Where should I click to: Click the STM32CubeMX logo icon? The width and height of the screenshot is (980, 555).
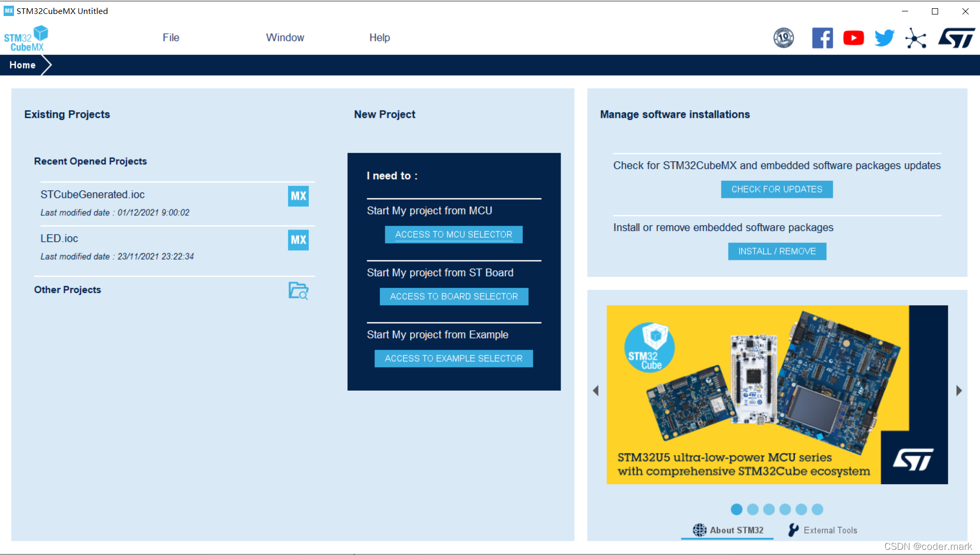tap(26, 39)
